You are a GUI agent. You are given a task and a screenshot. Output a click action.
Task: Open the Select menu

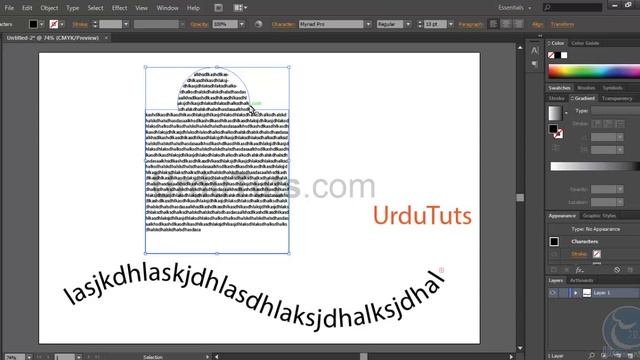coord(95,8)
